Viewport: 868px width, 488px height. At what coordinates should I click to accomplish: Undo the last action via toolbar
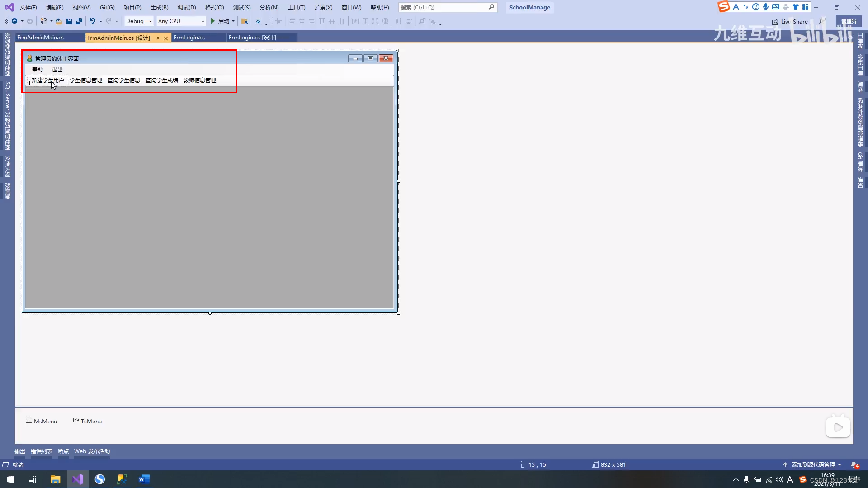tap(93, 21)
